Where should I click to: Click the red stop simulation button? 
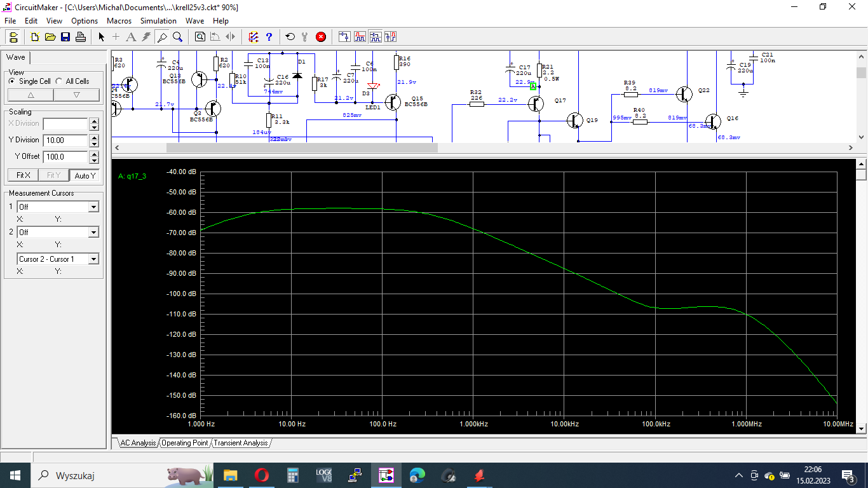pos(321,37)
